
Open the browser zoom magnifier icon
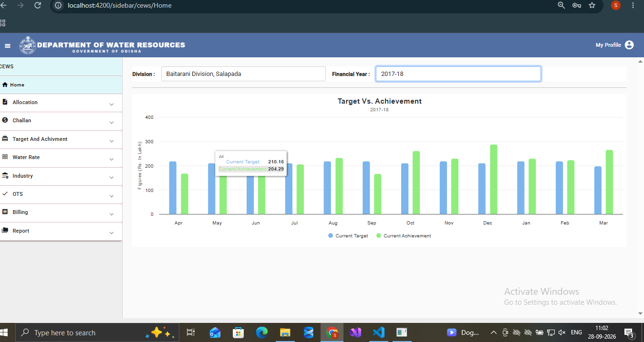click(561, 5)
